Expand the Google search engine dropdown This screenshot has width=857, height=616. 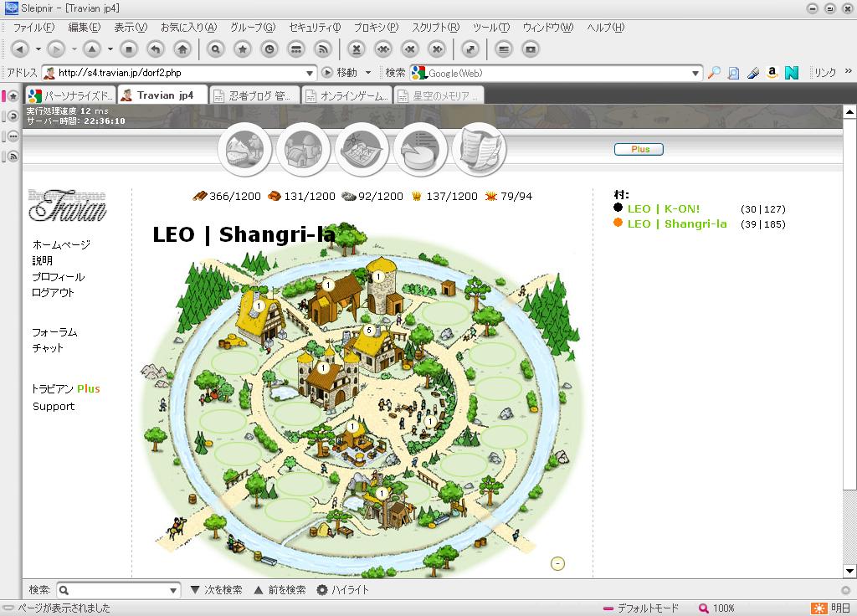point(695,74)
